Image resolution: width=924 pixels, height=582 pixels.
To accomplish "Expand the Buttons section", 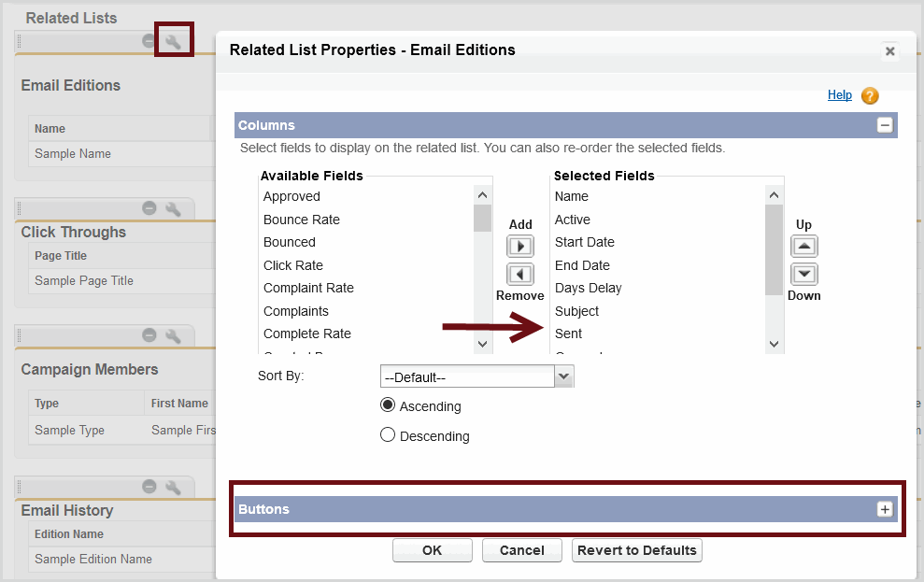I will point(884,509).
